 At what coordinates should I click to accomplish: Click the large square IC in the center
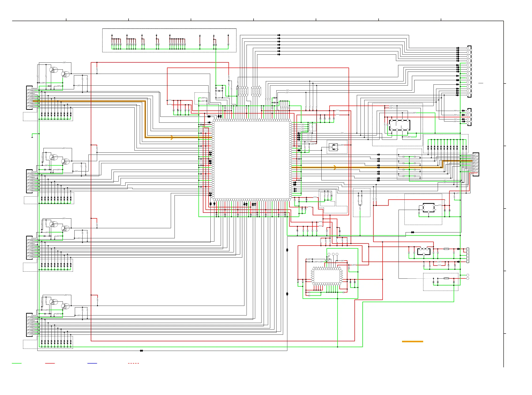[252, 160]
